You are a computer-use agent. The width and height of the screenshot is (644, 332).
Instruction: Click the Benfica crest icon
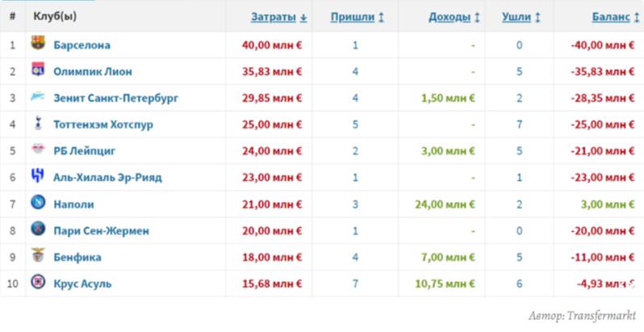[38, 255]
